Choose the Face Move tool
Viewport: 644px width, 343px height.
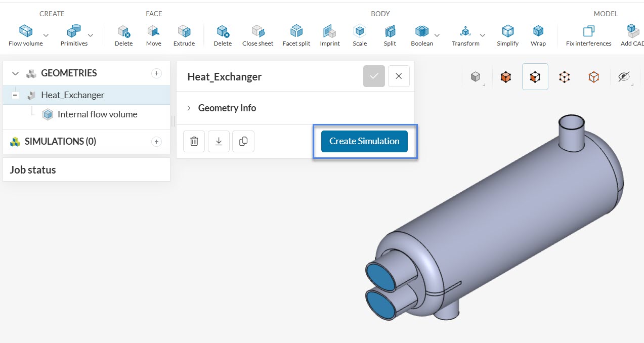click(154, 35)
